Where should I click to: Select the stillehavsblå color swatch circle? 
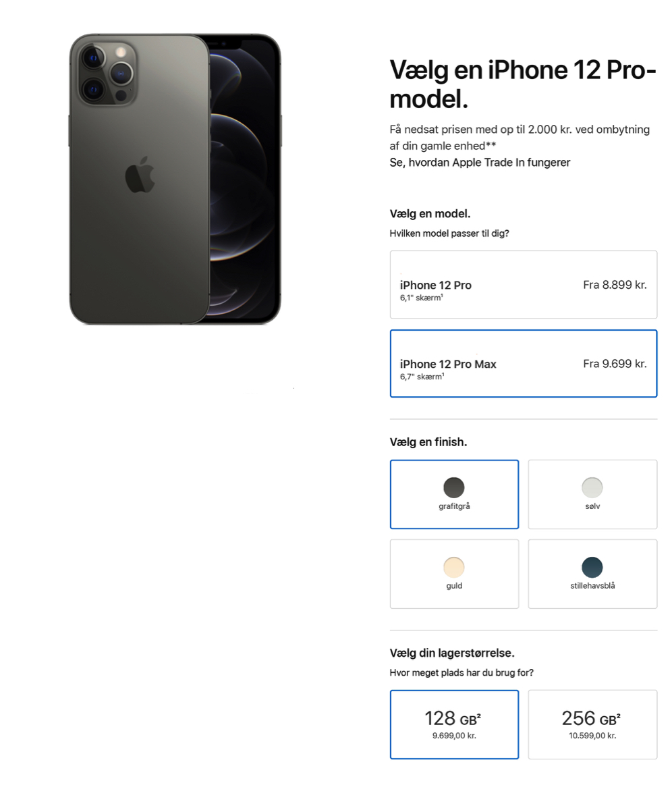tap(592, 567)
